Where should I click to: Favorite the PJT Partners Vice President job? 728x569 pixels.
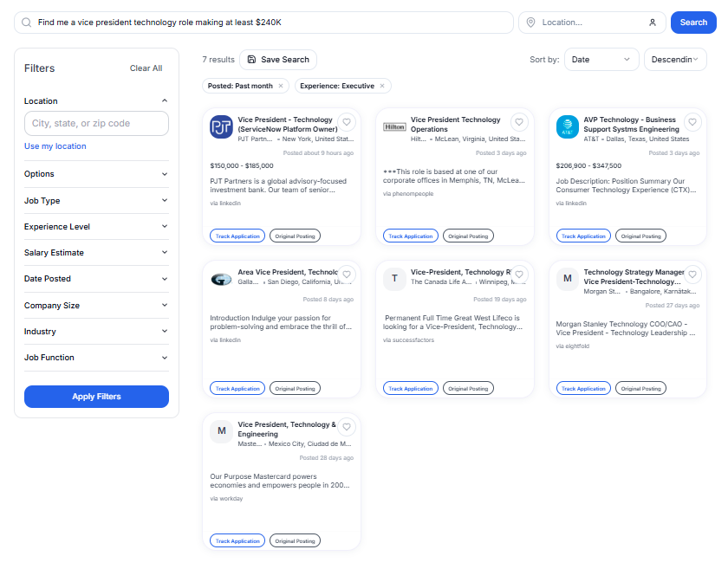tap(346, 122)
